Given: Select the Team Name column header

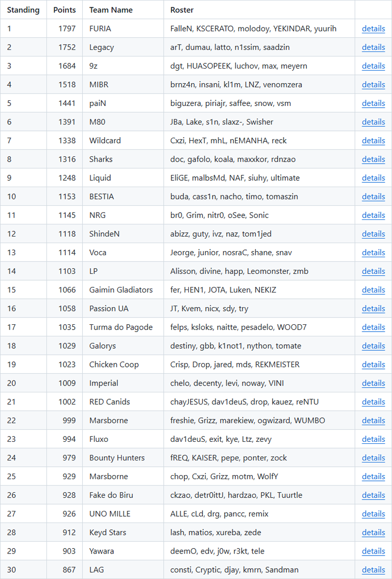Looking at the screenshot, I should (x=111, y=10).
